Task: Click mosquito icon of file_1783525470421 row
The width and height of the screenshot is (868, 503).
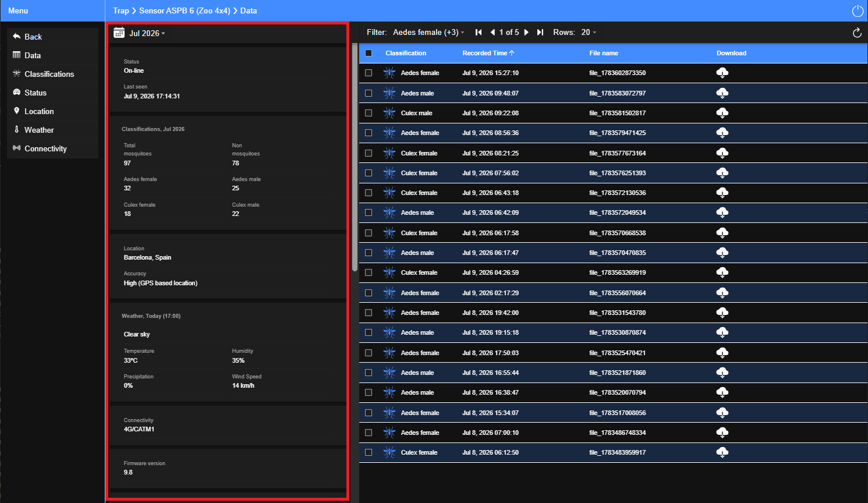Action: 389,353
